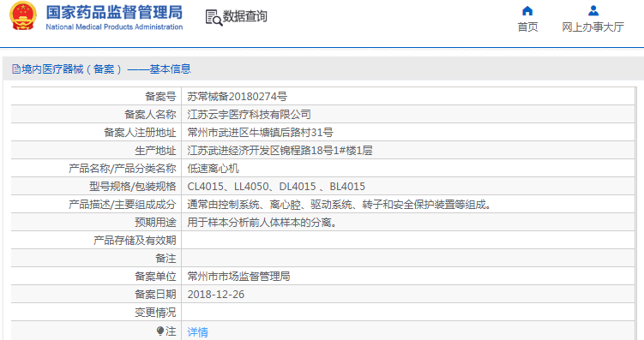Click 国家药品监督管理局 site title
The height and width of the screenshot is (340, 644).
pyautogui.click(x=114, y=12)
